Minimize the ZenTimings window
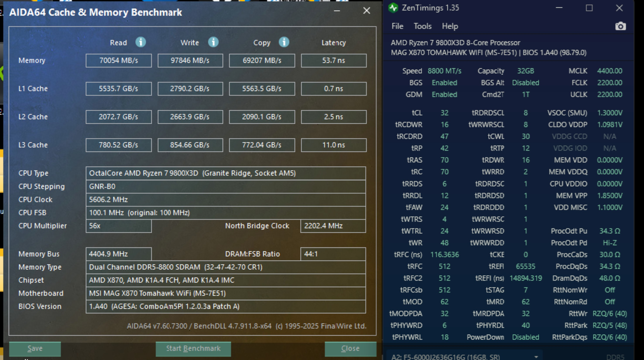The width and height of the screenshot is (644, 360). pos(559,8)
